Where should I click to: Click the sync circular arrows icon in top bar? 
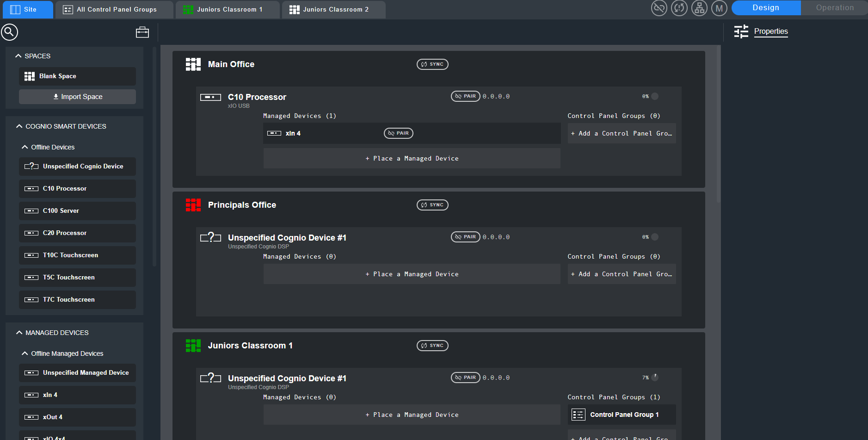click(x=679, y=8)
